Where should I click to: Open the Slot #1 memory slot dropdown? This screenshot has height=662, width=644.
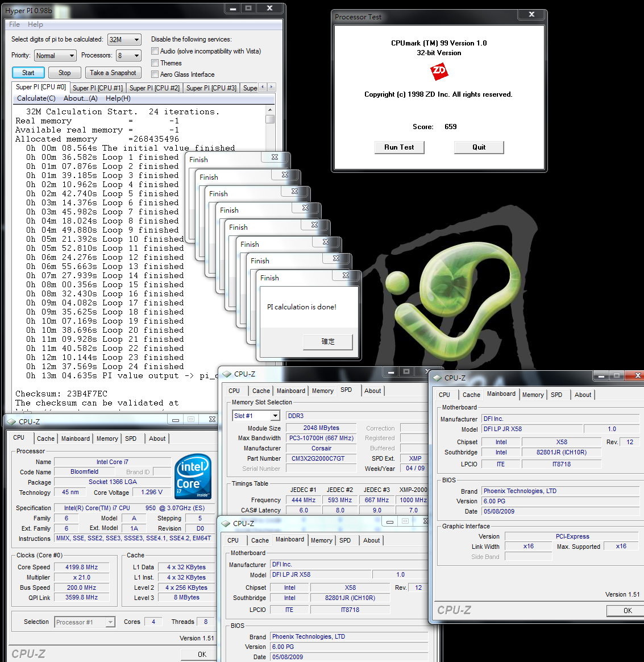(x=256, y=416)
